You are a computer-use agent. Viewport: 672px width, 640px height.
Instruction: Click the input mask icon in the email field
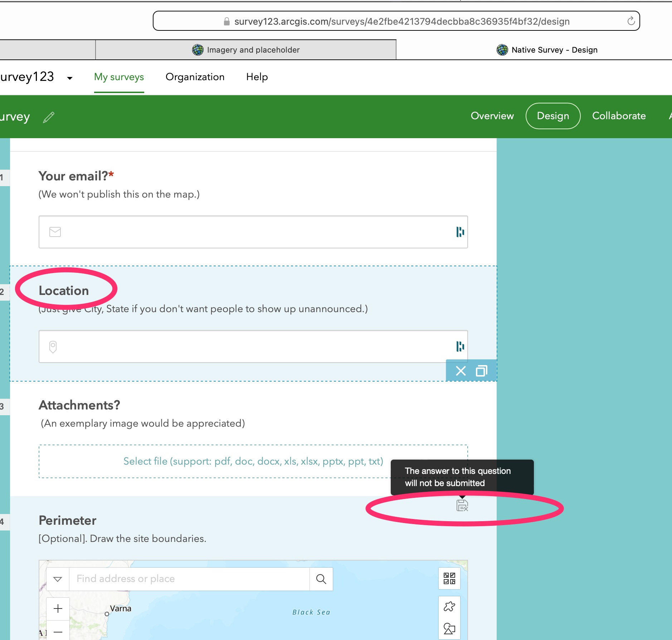[459, 232]
